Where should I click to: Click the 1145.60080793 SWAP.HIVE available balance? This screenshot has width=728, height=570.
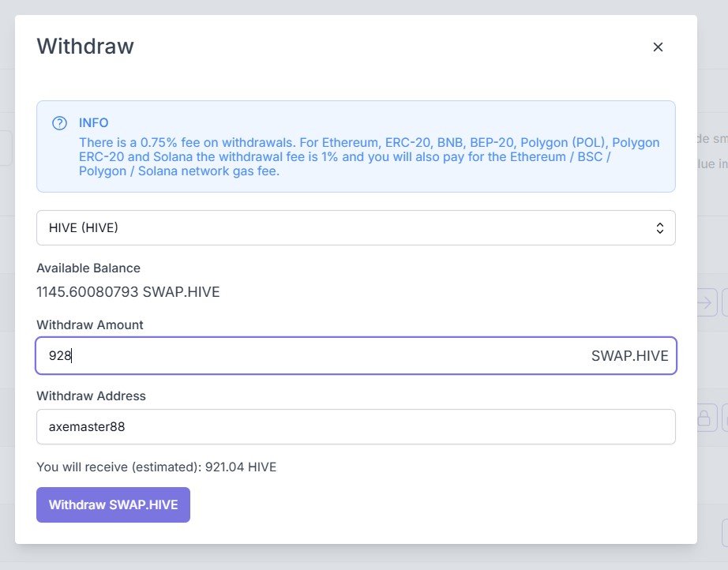pyautogui.click(x=128, y=292)
